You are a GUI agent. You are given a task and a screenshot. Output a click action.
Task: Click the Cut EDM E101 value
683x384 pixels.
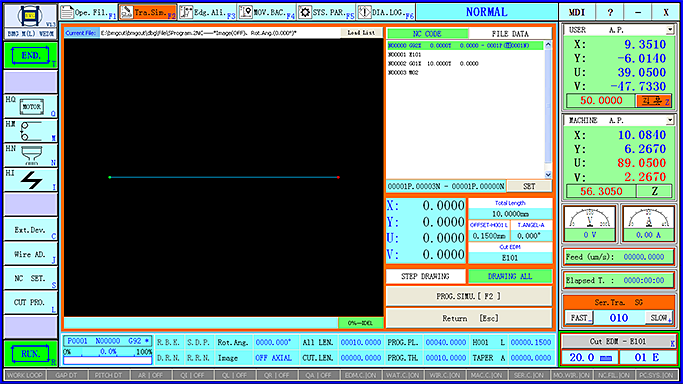pos(510,258)
